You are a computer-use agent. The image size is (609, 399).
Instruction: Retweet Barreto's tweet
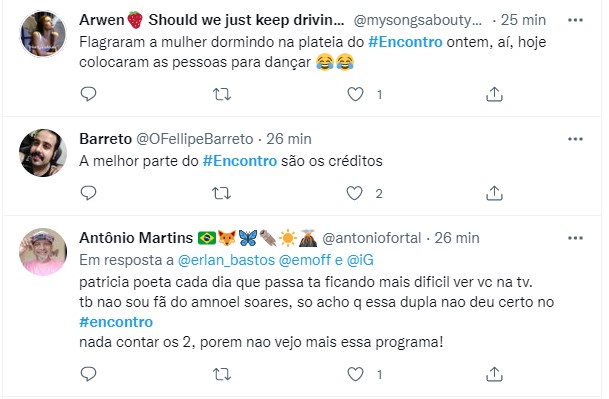click(222, 193)
